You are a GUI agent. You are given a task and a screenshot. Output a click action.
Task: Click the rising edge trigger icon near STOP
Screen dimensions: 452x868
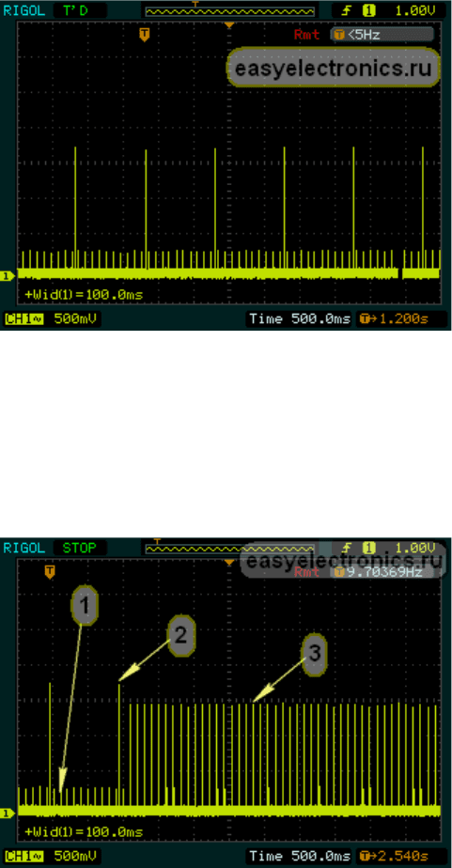348,548
